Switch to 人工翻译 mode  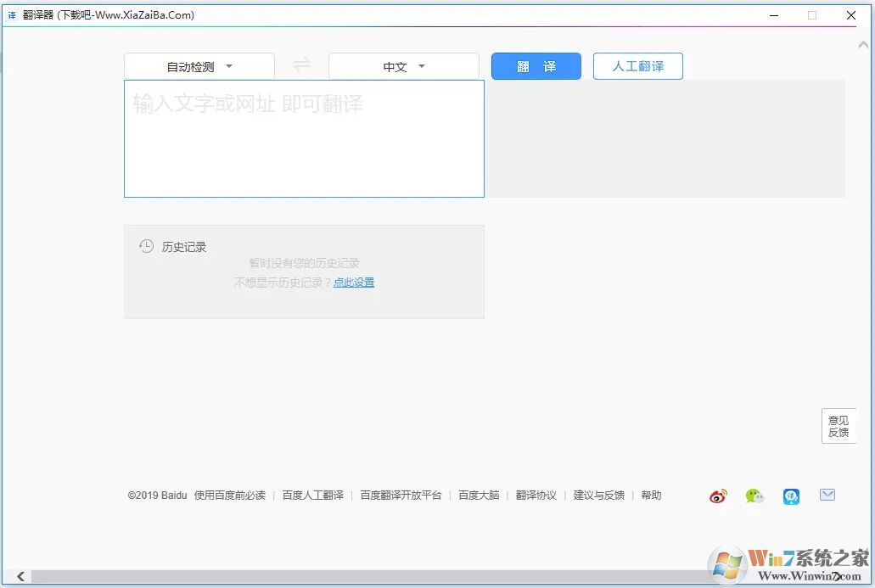(637, 65)
